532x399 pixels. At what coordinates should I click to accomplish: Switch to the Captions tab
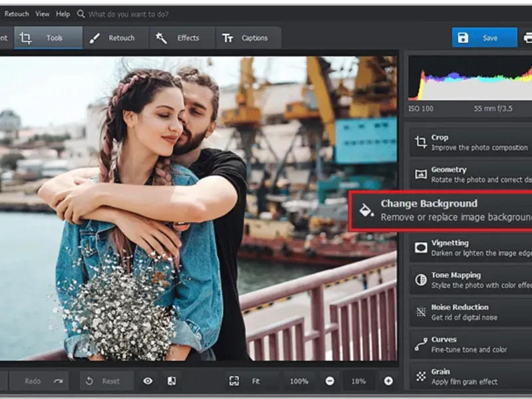coord(245,38)
